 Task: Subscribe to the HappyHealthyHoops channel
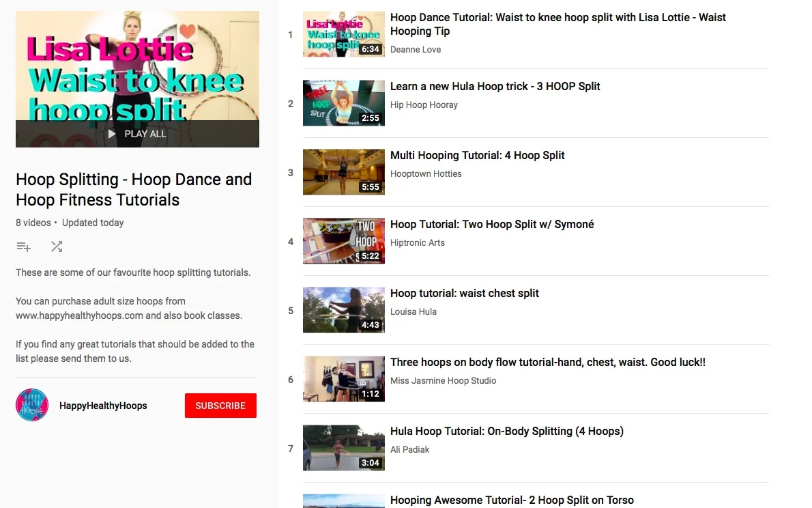[220, 406]
